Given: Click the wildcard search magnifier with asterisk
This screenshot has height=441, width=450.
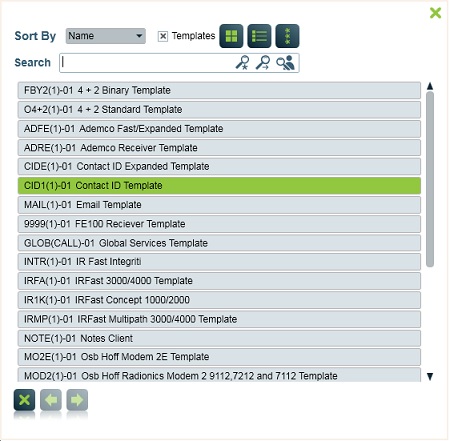Looking at the screenshot, I should 242,63.
